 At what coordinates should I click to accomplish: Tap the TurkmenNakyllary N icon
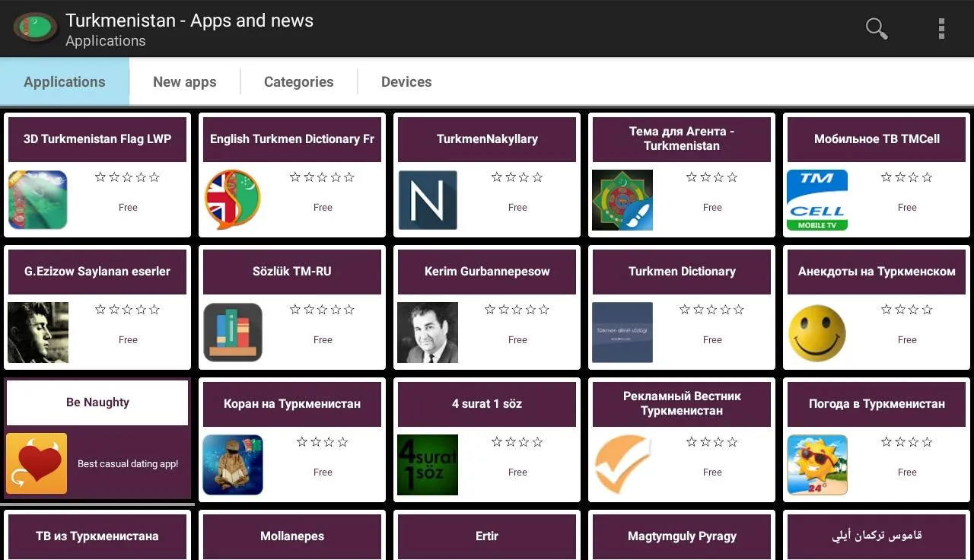(428, 200)
